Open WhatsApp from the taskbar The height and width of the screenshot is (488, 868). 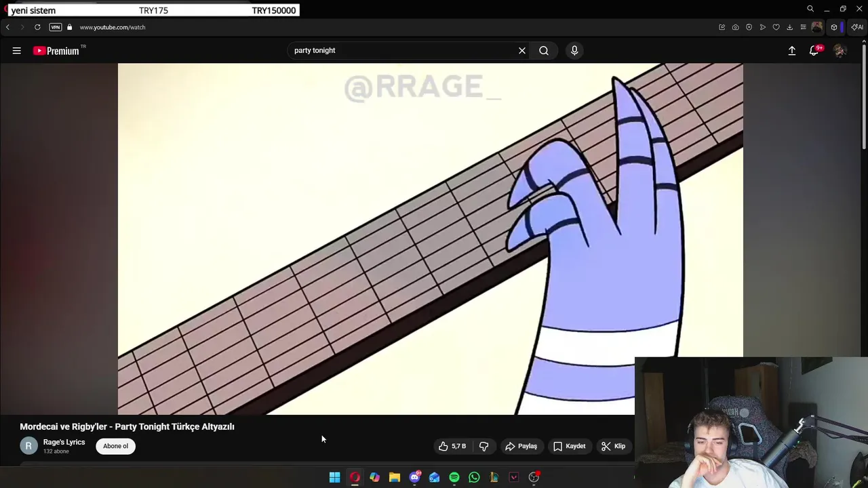tap(474, 477)
